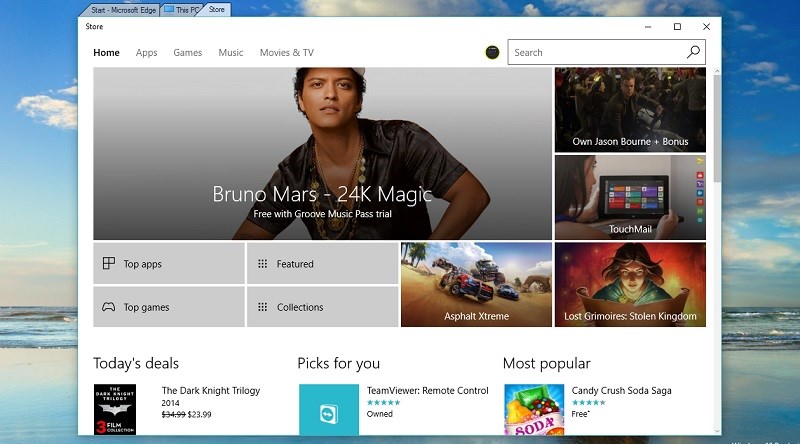Screen dimensions: 800x444
Task: Switch to Start - Microsoft Edge taskbar tab
Action: pos(122,10)
